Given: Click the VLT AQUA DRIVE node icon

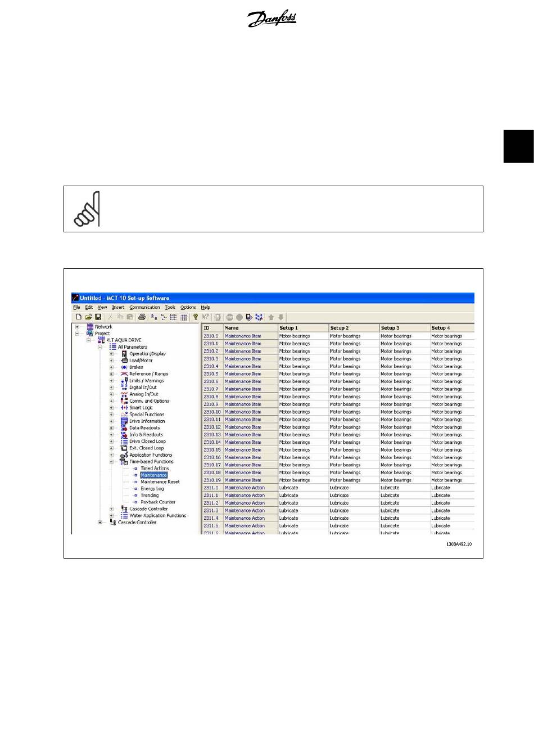Looking at the screenshot, I should [x=101, y=340].
